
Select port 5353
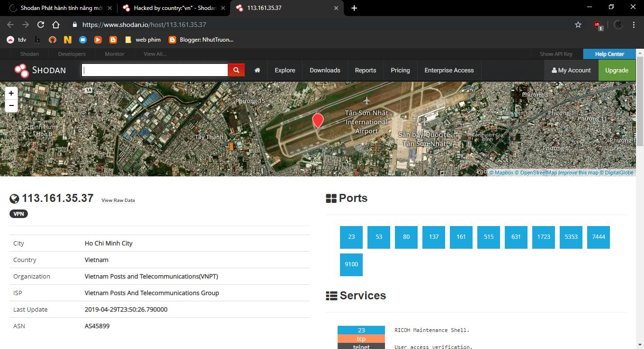571,237
